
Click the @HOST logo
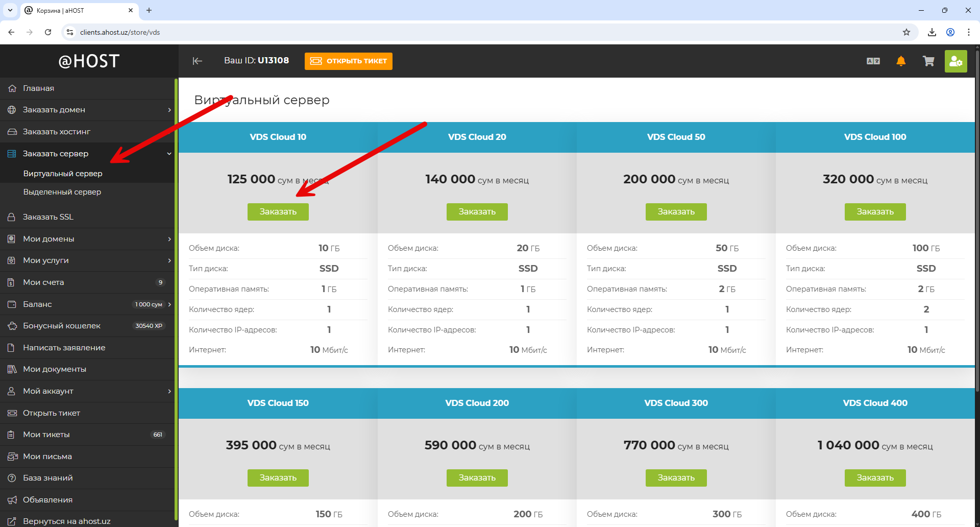(x=89, y=61)
